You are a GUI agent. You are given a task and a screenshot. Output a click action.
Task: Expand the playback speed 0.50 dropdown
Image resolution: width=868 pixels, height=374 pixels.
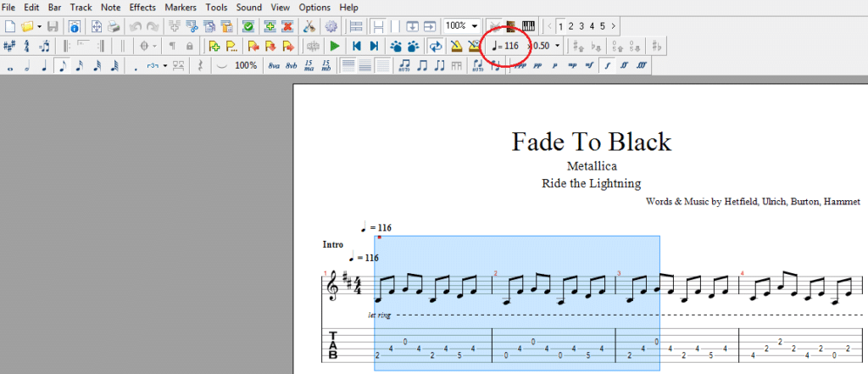point(557,46)
